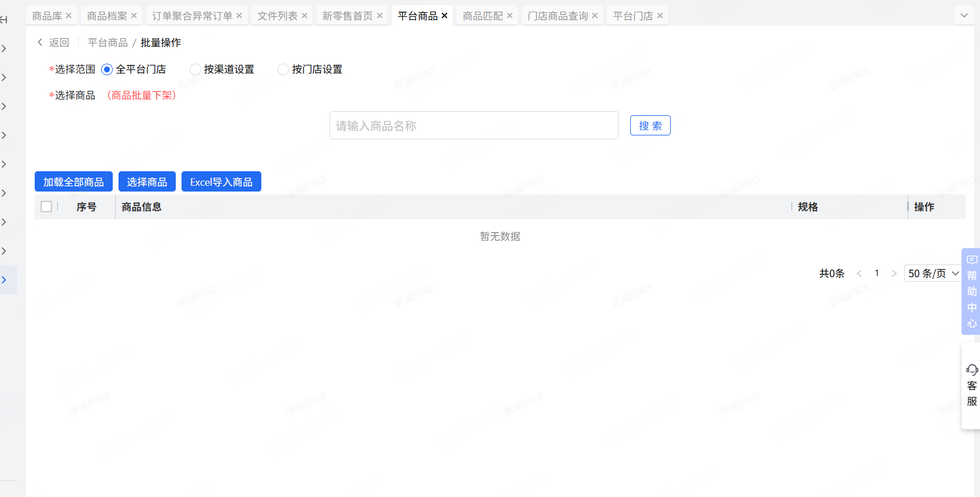Click the 搜索 button
The height and width of the screenshot is (497, 980).
[650, 126]
